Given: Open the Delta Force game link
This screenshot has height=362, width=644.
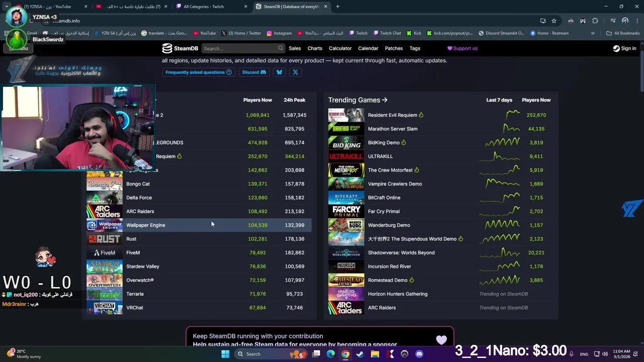Looking at the screenshot, I should (x=139, y=198).
